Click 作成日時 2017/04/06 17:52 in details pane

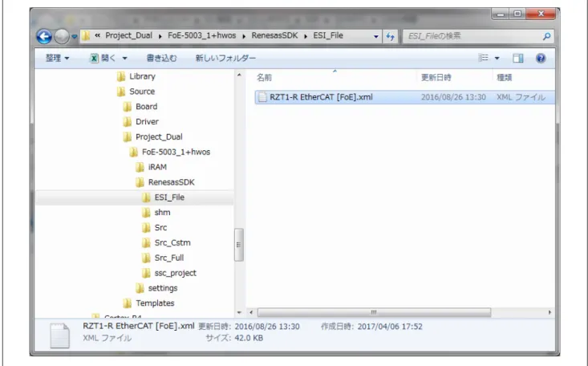tap(371, 327)
